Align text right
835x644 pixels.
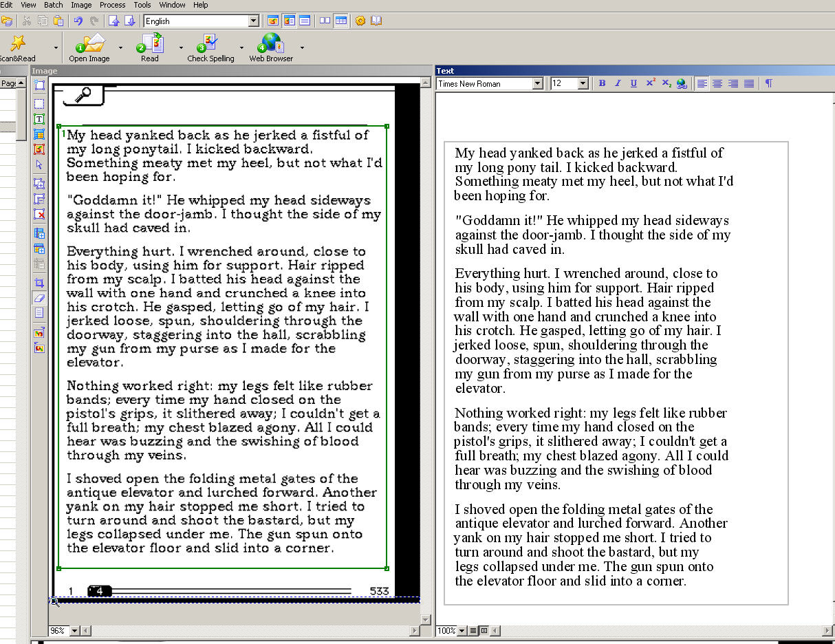(733, 83)
